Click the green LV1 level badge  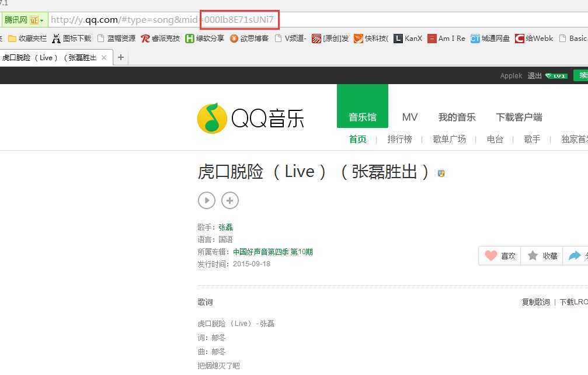coord(556,76)
